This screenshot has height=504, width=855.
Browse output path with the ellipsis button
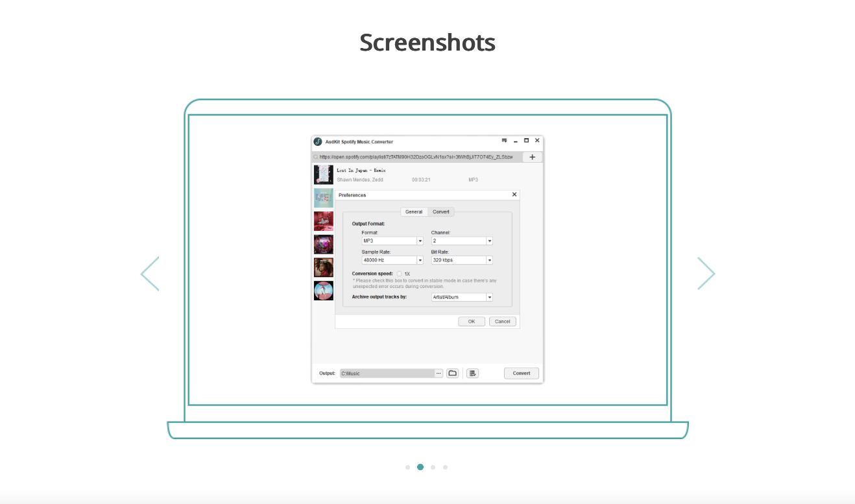coord(439,374)
